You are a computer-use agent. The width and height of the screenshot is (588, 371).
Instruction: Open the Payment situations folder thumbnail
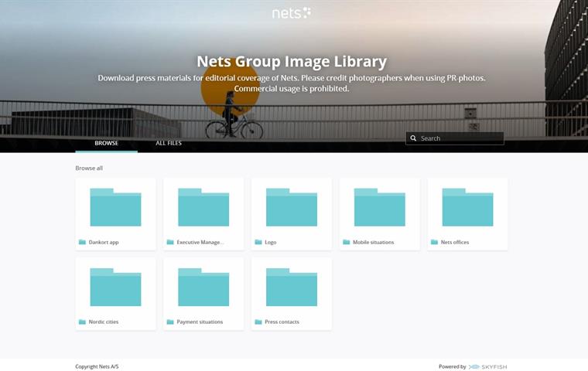click(x=203, y=287)
